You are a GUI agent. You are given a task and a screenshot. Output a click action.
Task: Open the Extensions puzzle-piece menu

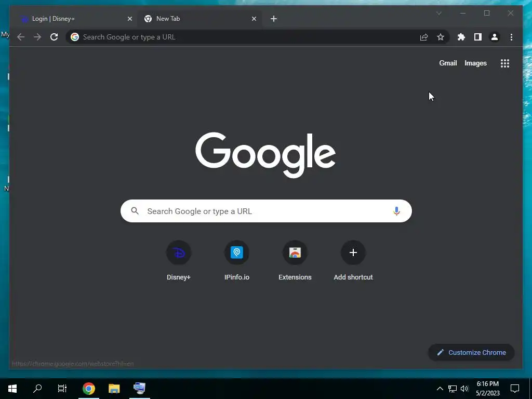click(x=461, y=37)
